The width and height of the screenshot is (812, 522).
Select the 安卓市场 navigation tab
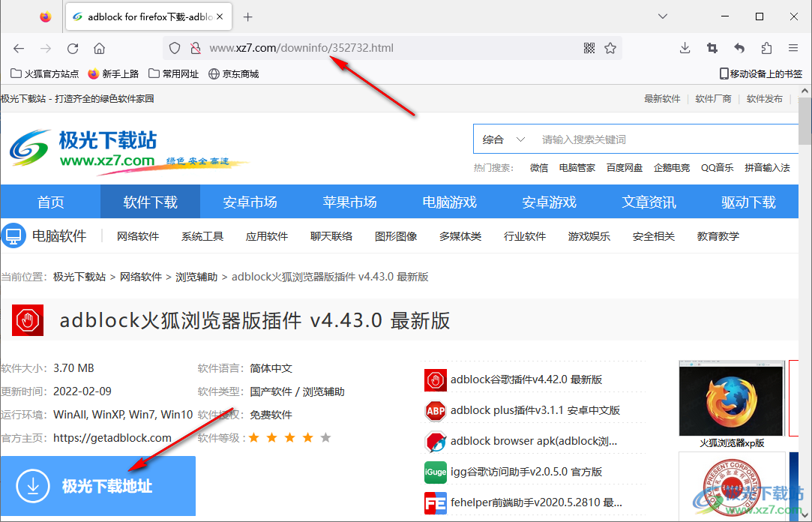tap(250, 202)
